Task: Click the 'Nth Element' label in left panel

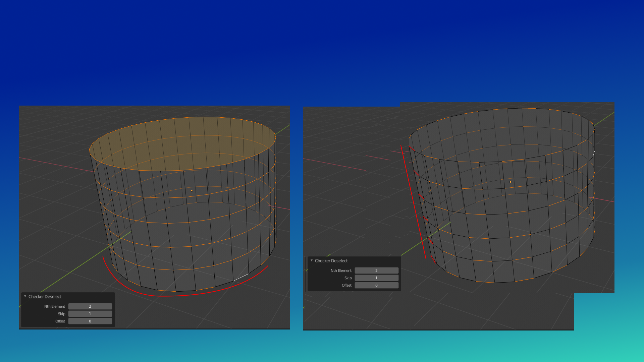Action: 55,306
